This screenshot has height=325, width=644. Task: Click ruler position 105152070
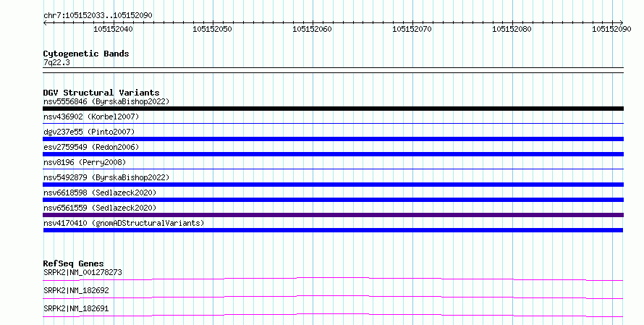coord(412,29)
